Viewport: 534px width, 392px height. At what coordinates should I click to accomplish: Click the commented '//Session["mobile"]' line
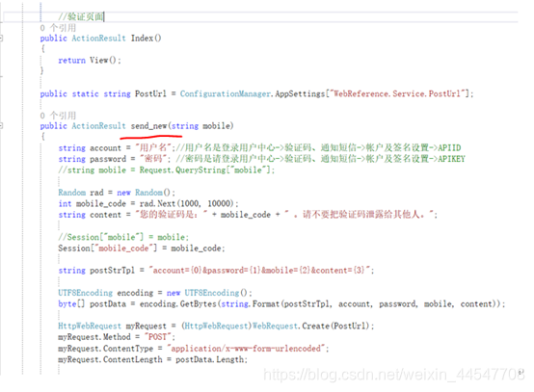123,237
